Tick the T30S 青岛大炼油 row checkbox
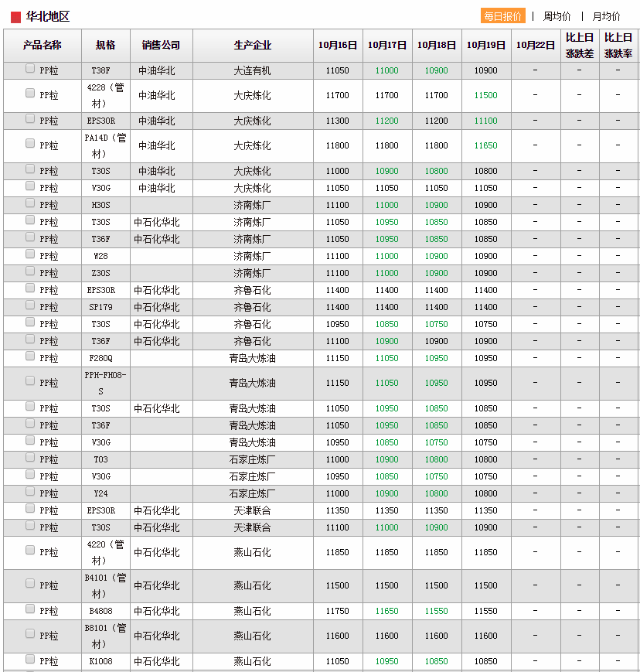The image size is (640, 672). [30, 406]
